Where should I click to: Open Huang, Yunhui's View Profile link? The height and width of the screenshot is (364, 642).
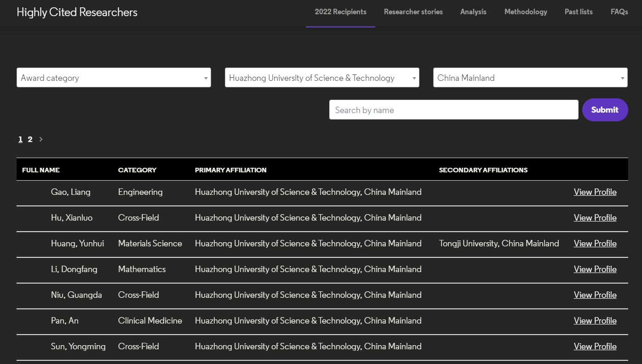(595, 244)
